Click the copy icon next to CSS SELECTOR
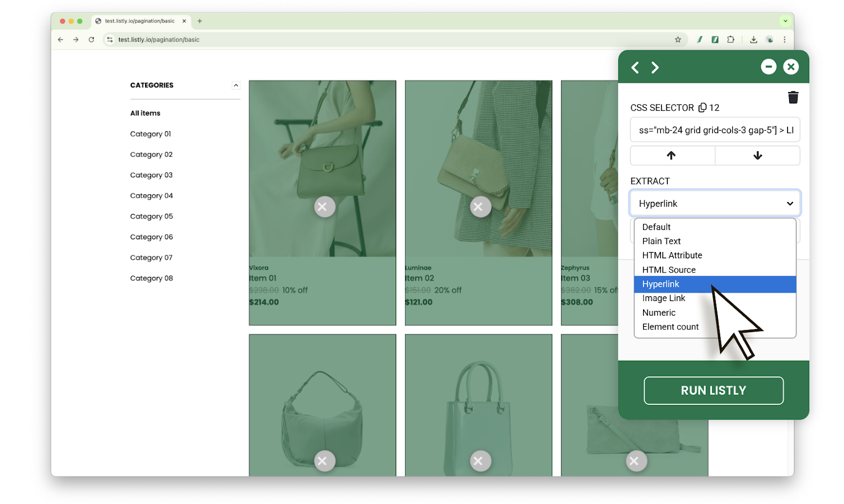The width and height of the screenshot is (844, 504). point(702,108)
